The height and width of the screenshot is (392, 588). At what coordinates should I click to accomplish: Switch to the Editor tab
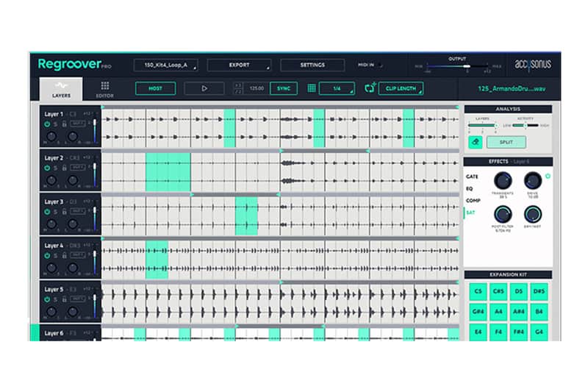click(104, 90)
